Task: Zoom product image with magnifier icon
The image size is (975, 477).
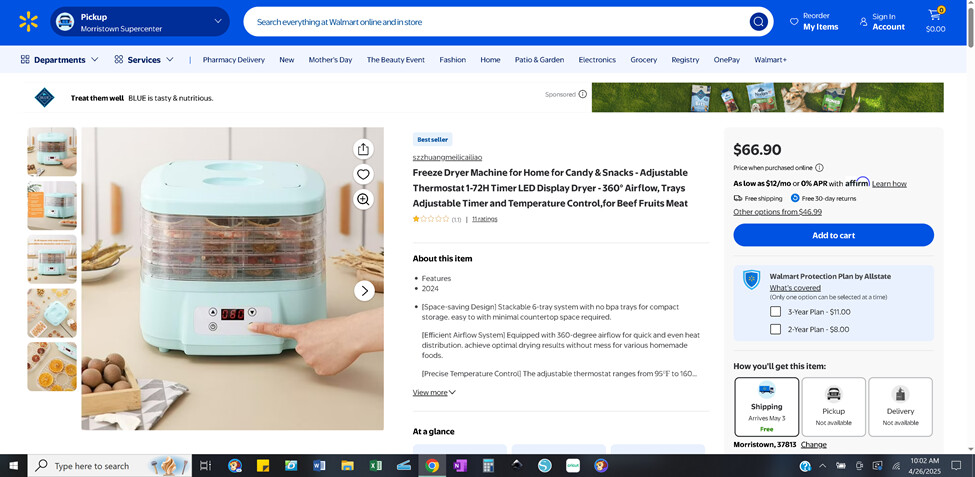Action: pyautogui.click(x=363, y=199)
